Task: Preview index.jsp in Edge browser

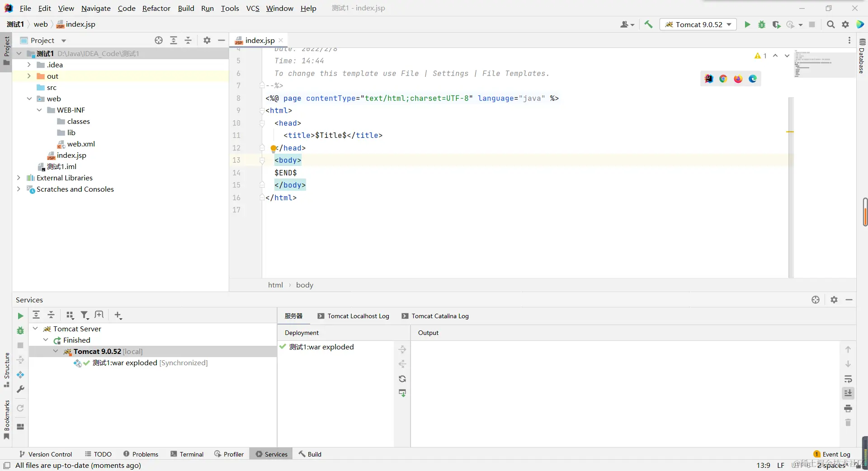Action: click(753, 79)
